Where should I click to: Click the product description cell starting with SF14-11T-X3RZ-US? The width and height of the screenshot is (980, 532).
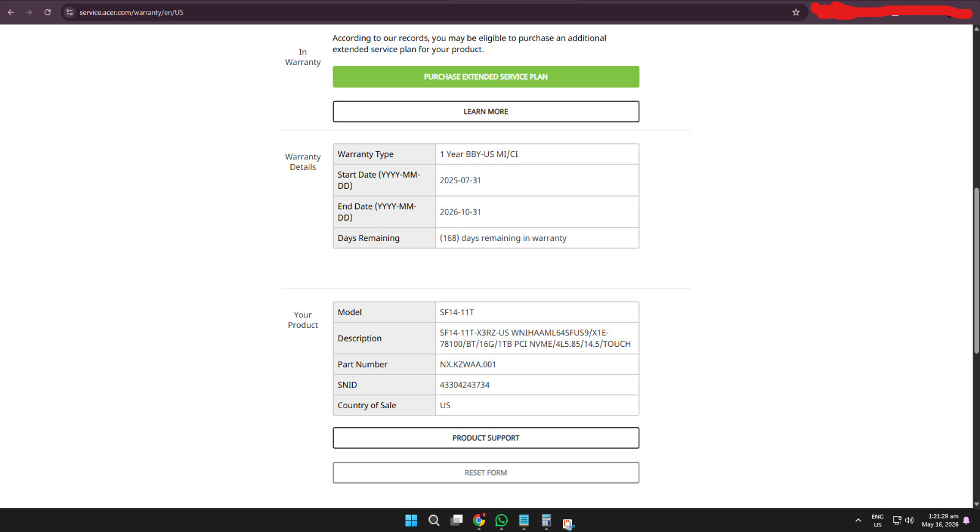[537, 338]
